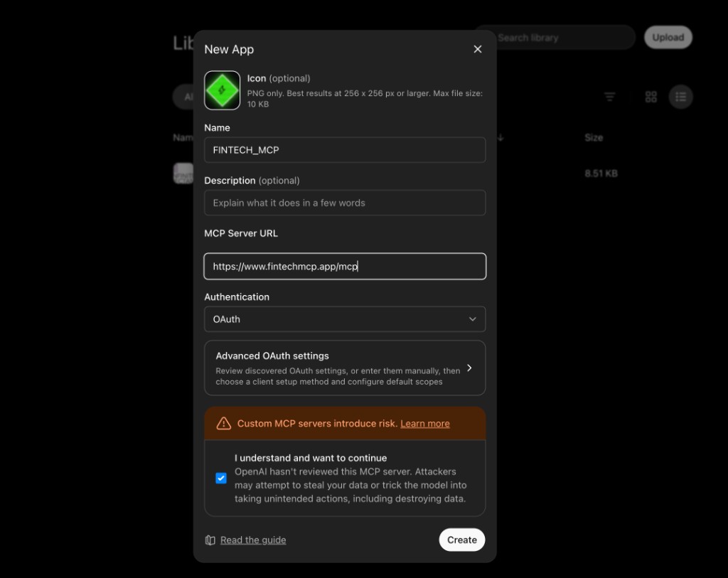Click the Name field with FINTECH_MCP
728x578 pixels.
(345, 150)
